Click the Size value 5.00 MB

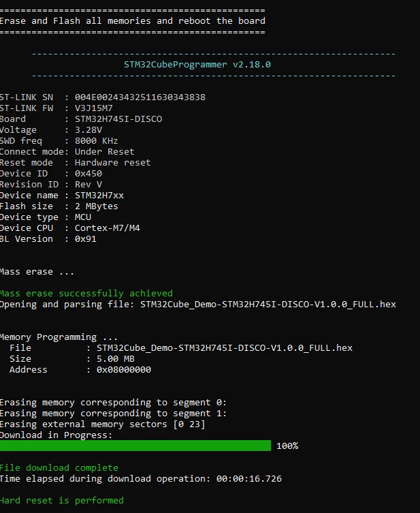[x=115, y=358]
